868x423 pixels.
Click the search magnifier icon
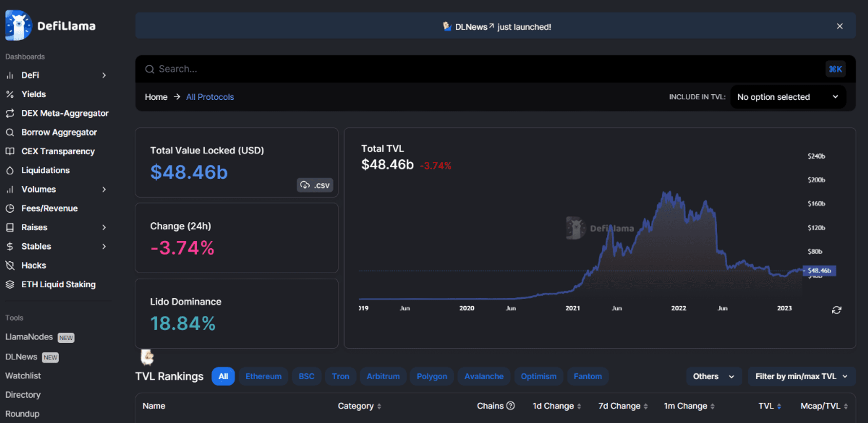pos(150,69)
